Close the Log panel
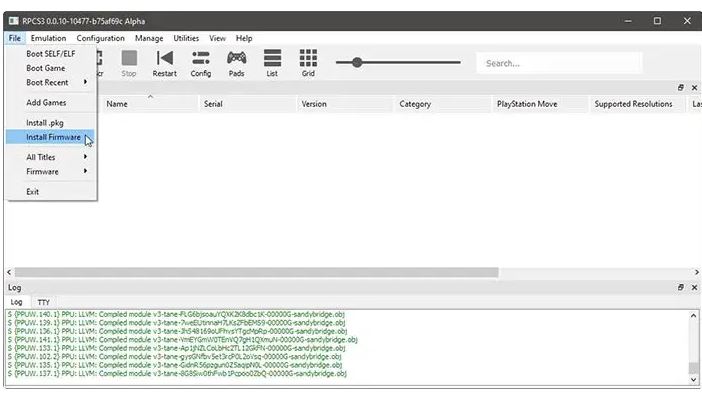Viewport: 702px width, 403px height. (694, 287)
